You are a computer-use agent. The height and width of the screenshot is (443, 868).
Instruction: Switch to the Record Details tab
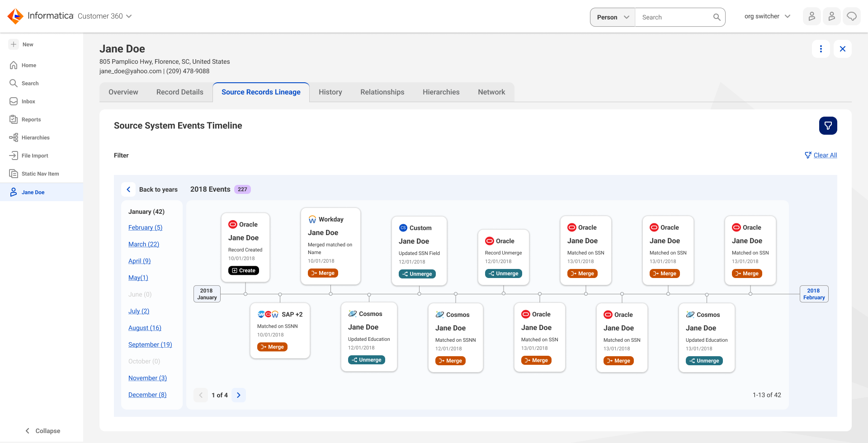pyautogui.click(x=180, y=92)
